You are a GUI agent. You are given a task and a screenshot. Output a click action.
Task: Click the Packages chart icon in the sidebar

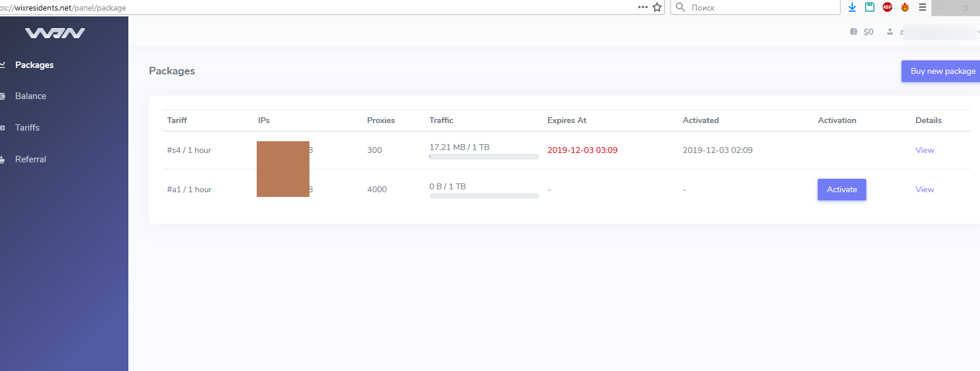(x=2, y=64)
